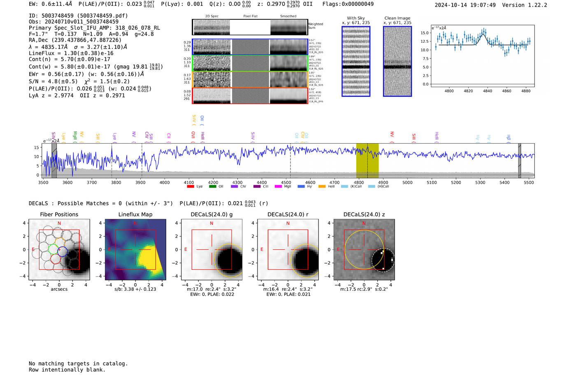Image resolution: width=576 pixels, height=392 pixels.
Task: Click "Row intentionally blank." text
Action: point(67,370)
